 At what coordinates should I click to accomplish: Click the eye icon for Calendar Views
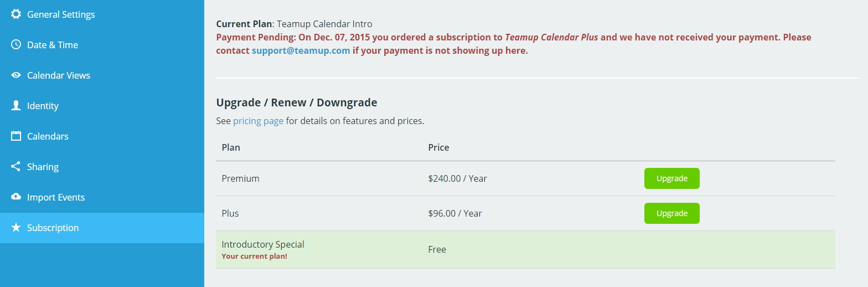pos(16,75)
